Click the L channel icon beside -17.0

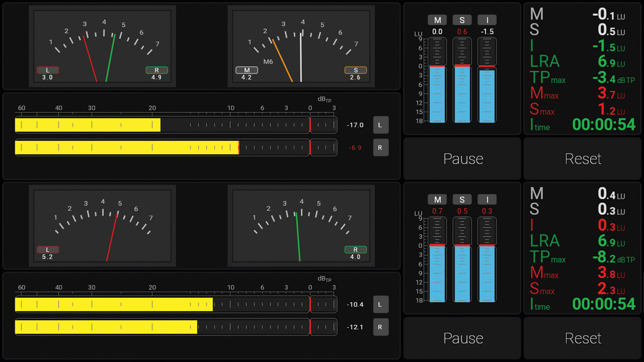point(380,125)
